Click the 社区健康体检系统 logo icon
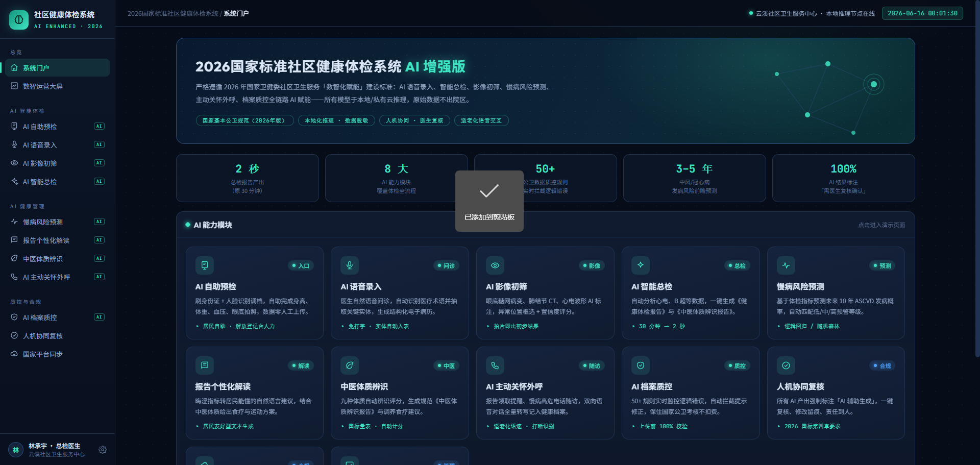The image size is (980, 465). [x=19, y=20]
